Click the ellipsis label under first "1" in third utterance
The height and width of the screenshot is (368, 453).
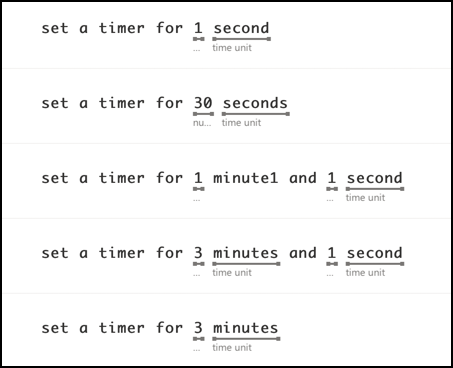(x=197, y=200)
